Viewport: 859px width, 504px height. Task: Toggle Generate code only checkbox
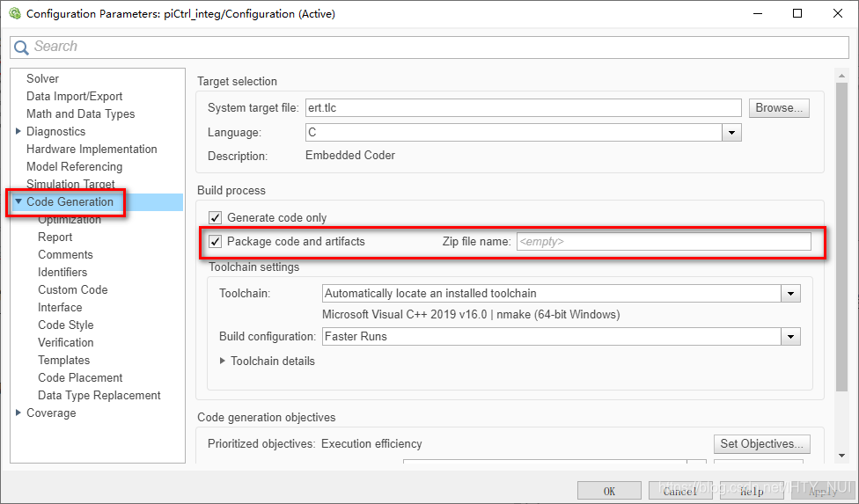(x=216, y=218)
